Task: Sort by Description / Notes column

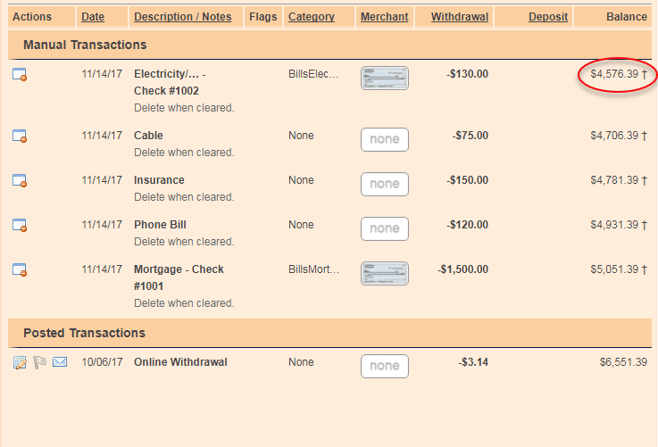Action: tap(183, 17)
